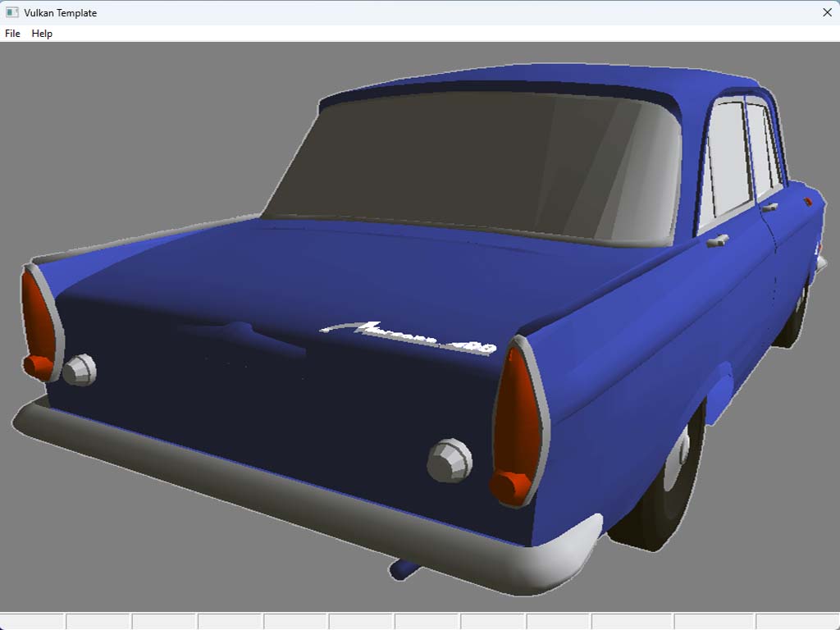Screen dimensions: 840x630
Task: Close the Vulkan Template window
Action: 827,12
